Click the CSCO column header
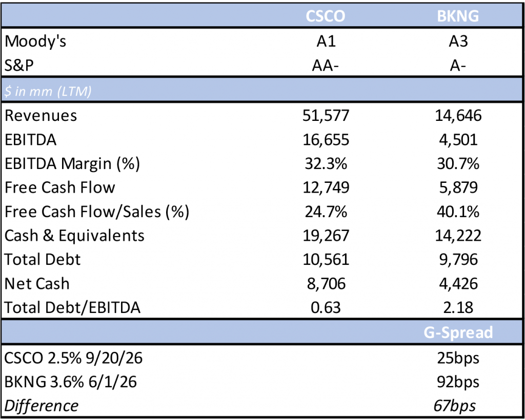This screenshot has width=525, height=420. point(326,16)
